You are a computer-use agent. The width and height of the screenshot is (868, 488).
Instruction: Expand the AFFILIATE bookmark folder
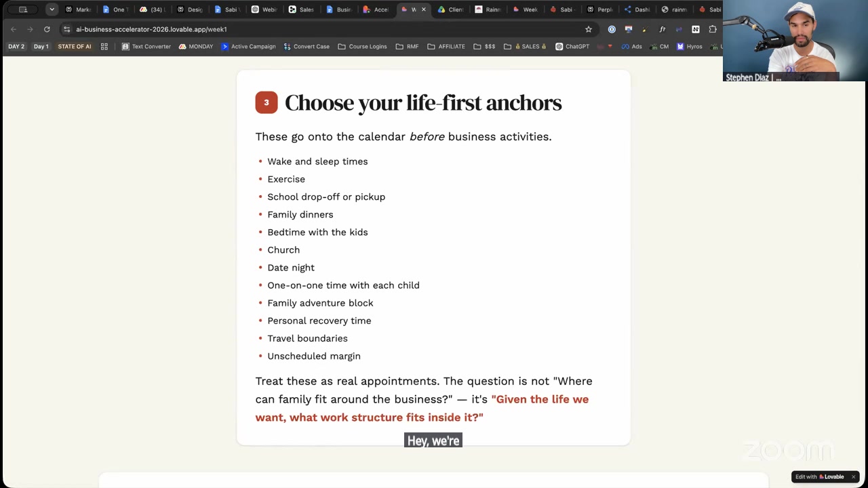[446, 47]
